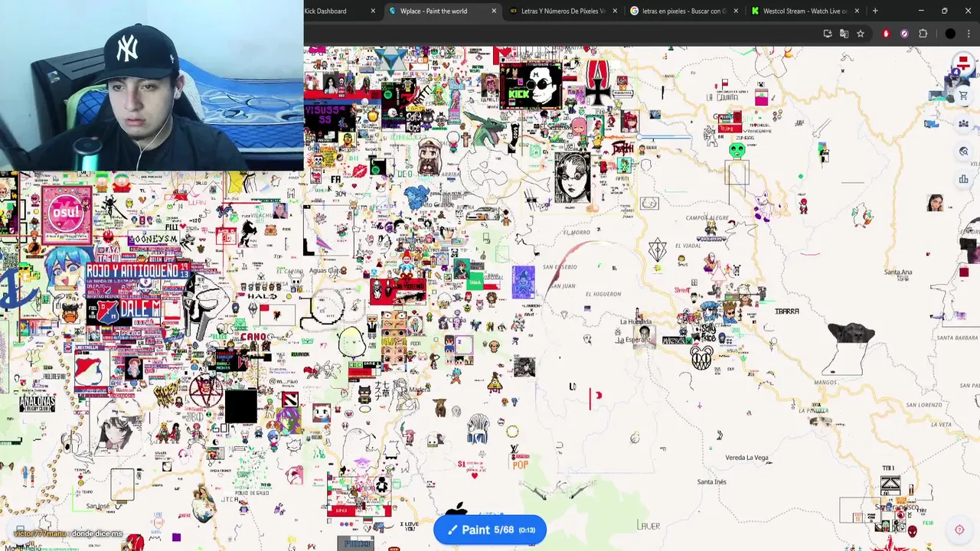
Task: Open the Wplace leaderboard chart button
Action: click(x=963, y=180)
